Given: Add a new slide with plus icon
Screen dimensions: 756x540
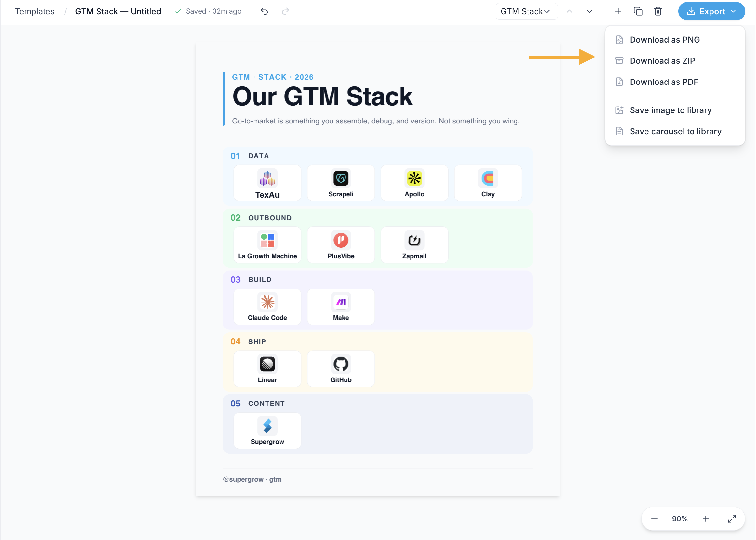Looking at the screenshot, I should tap(618, 11).
